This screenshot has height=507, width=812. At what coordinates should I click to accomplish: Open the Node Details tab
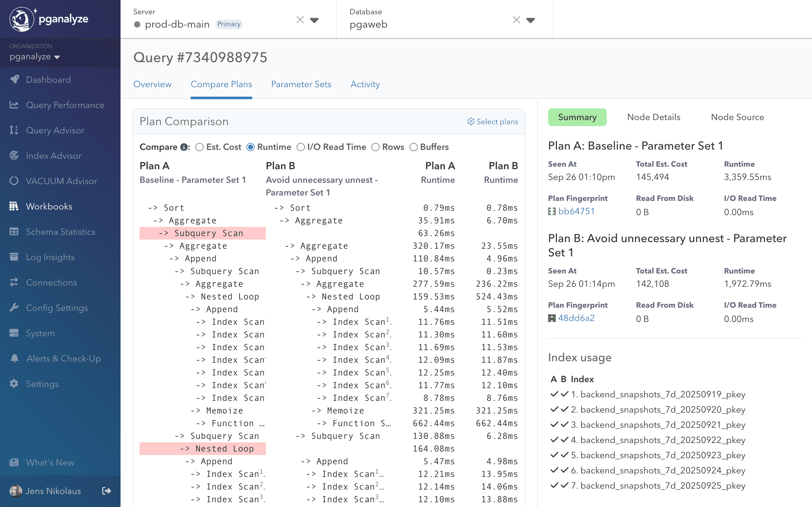click(654, 117)
